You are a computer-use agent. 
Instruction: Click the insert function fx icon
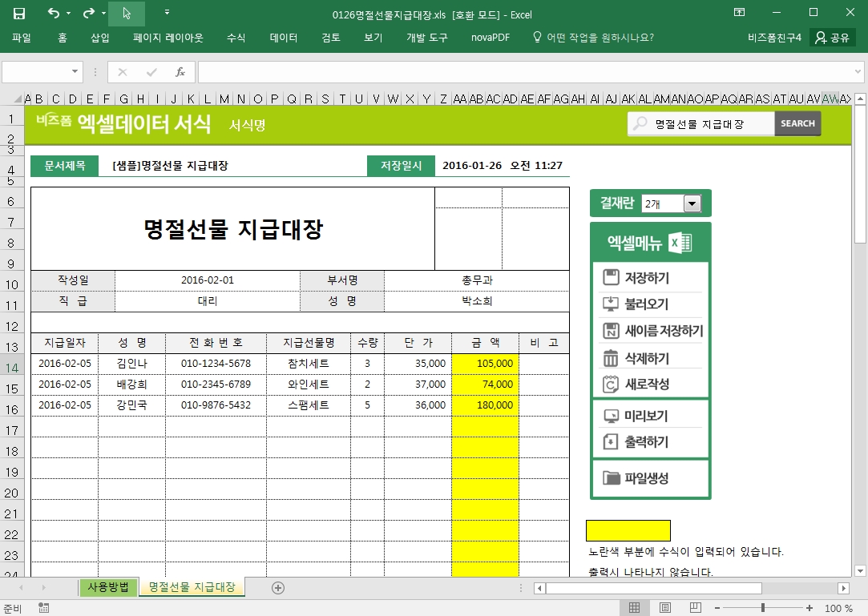tap(180, 72)
